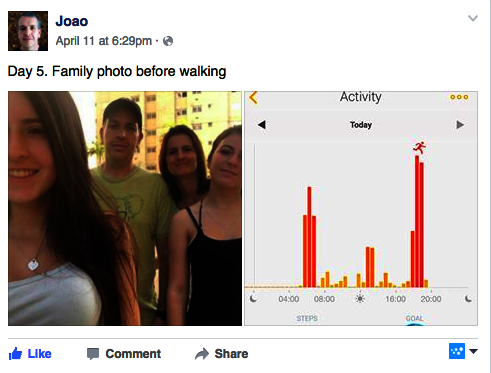Image resolution: width=491 pixels, height=373 pixels.
Task: Select the GOAL tab
Action: click(414, 318)
